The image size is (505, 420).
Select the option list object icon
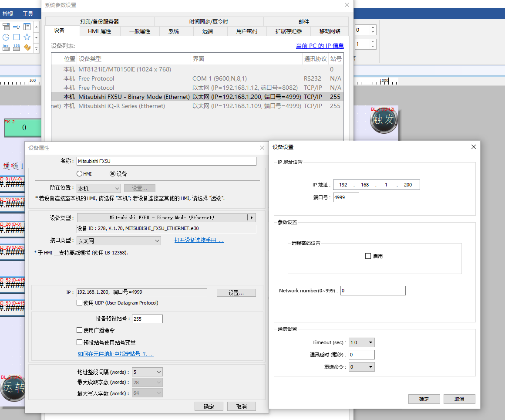tap(6, 27)
